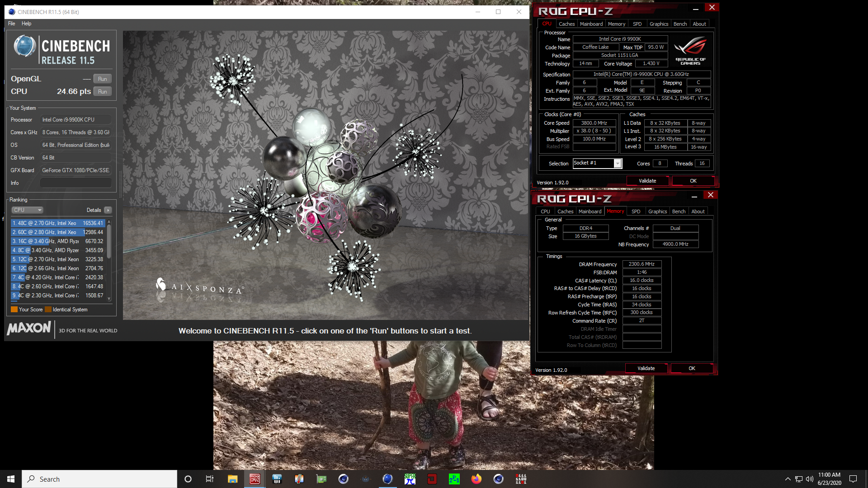Click the Your Score orange legend swatch
868x488 pixels.
[x=14, y=310]
